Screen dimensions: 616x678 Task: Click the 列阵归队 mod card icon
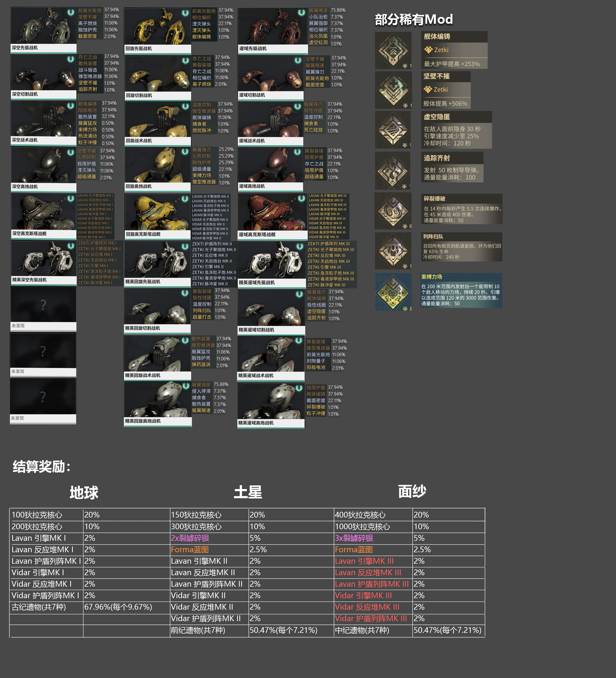(393, 251)
